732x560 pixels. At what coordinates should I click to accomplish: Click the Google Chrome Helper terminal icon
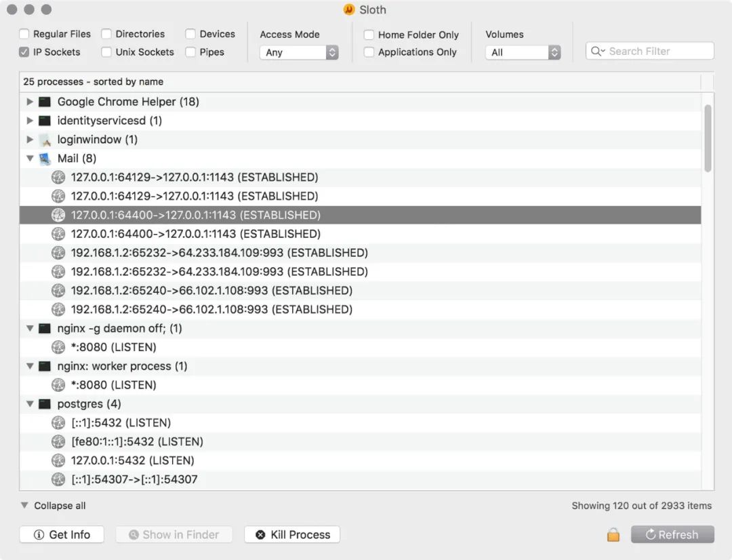[44, 102]
